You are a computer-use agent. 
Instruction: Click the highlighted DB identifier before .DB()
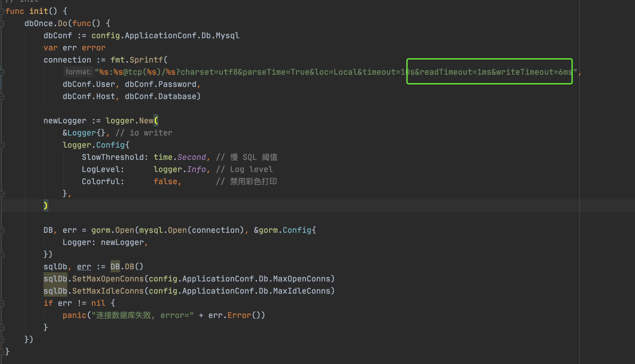click(x=115, y=267)
